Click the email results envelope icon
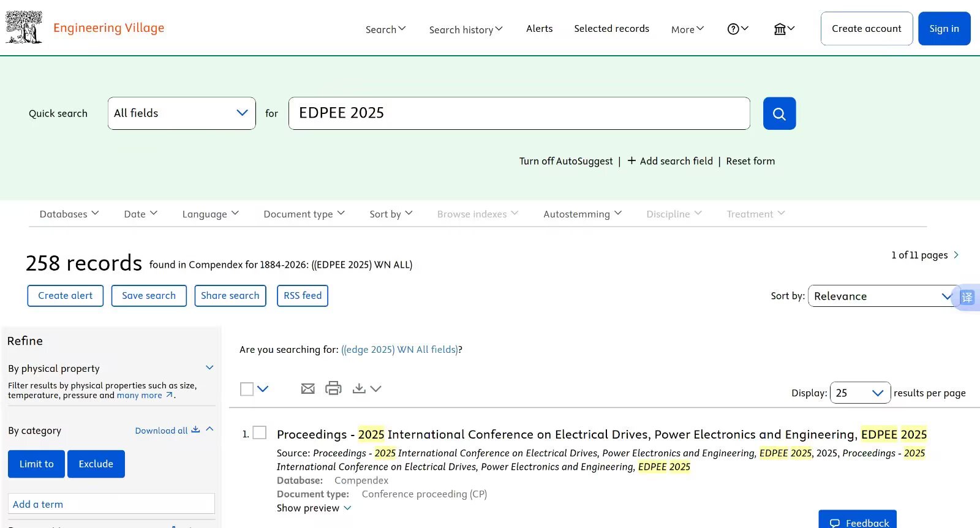The width and height of the screenshot is (980, 528). tap(307, 388)
